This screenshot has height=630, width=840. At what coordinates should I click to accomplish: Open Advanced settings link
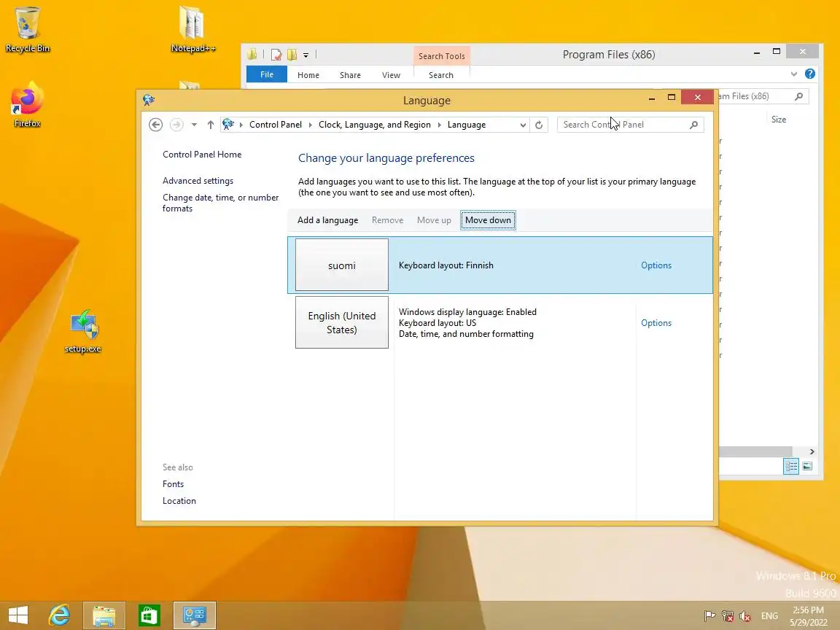[x=198, y=181]
